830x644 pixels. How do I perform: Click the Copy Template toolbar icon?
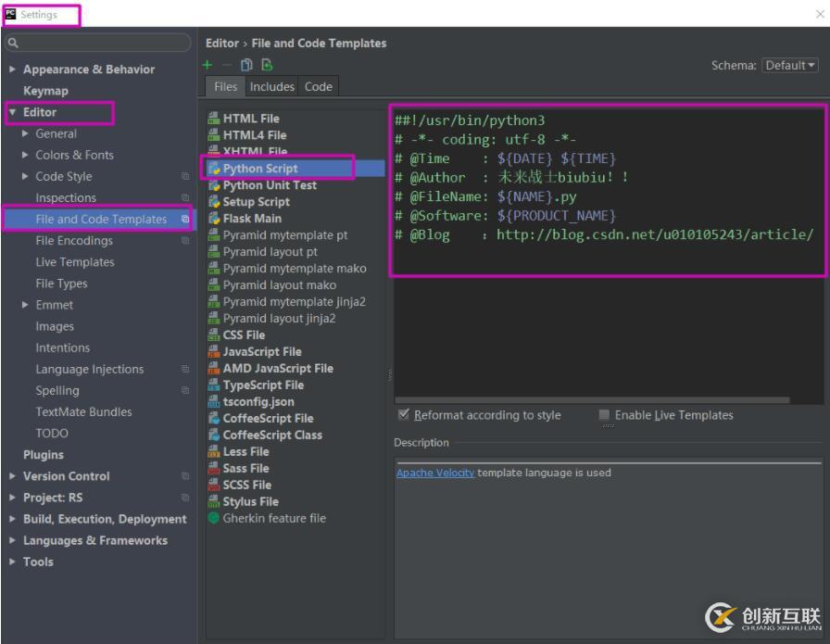point(246,65)
